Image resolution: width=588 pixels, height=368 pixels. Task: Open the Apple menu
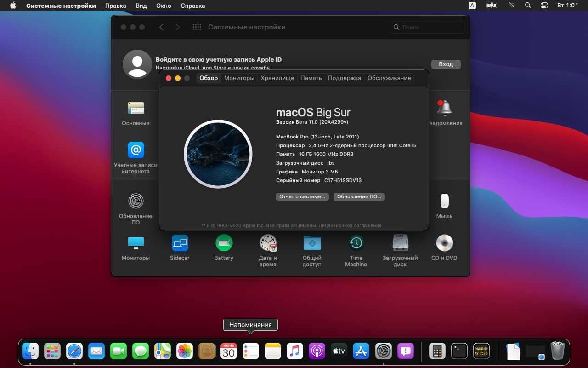pos(13,6)
